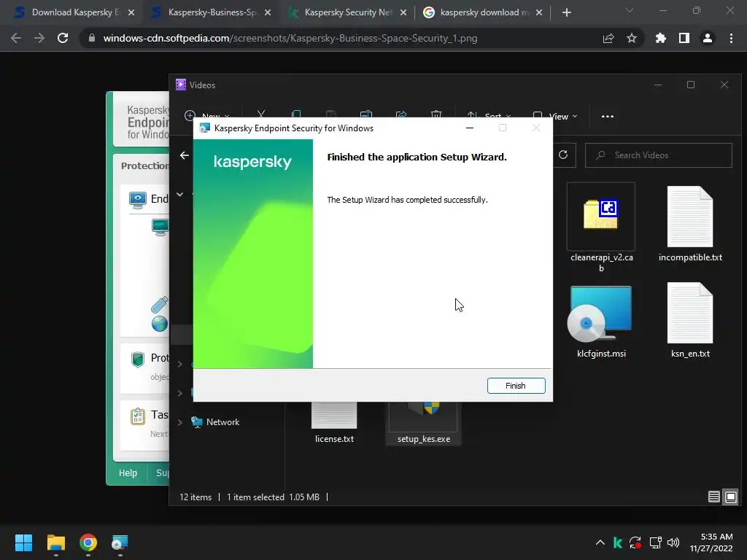Image resolution: width=747 pixels, height=560 pixels.
Task: Open Kaspersky installer taskbar icon
Action: (120, 542)
